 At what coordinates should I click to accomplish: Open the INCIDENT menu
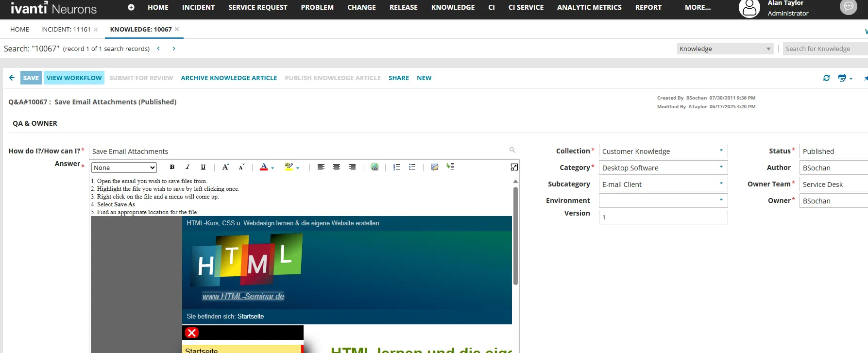198,7
